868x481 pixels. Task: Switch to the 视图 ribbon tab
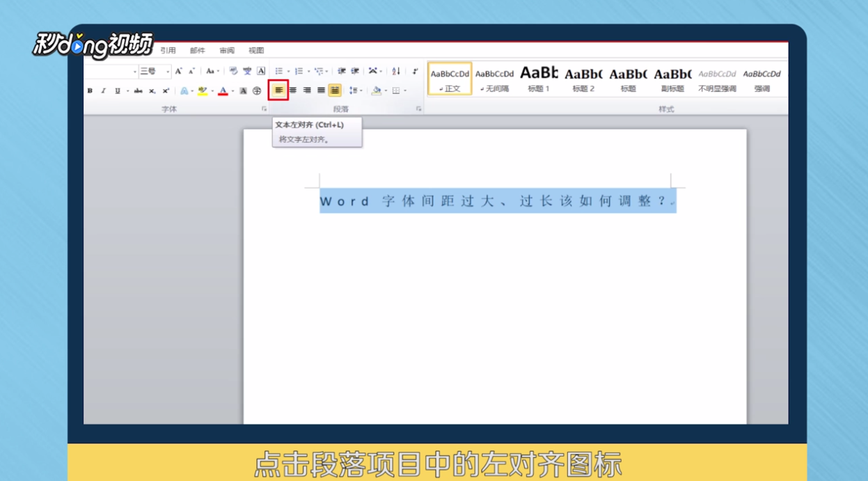tap(256, 50)
